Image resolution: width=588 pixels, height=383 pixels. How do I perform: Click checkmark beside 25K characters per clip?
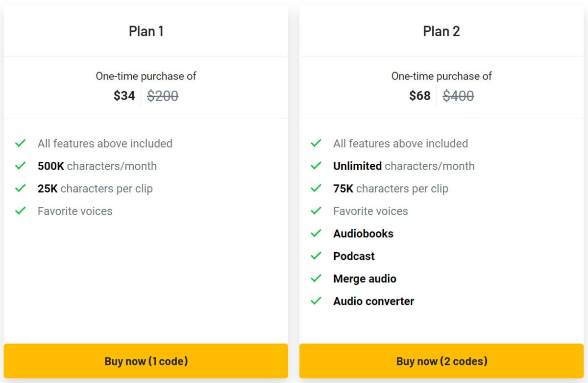pyautogui.click(x=20, y=188)
